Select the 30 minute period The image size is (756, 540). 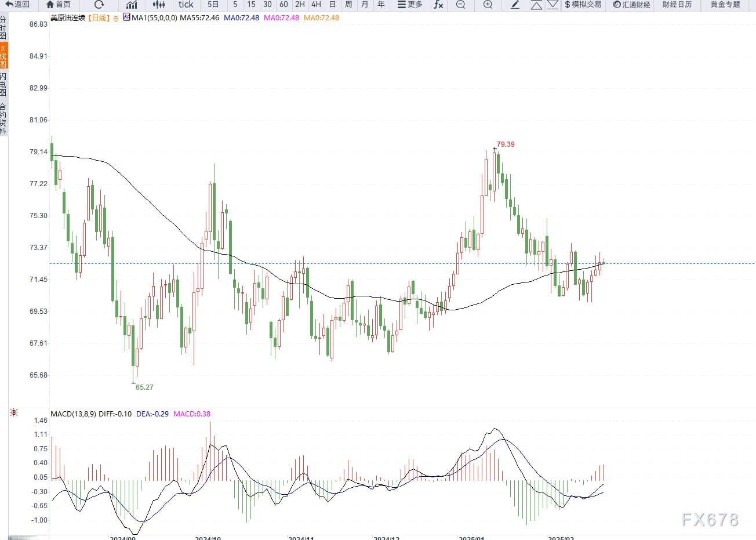[267, 5]
